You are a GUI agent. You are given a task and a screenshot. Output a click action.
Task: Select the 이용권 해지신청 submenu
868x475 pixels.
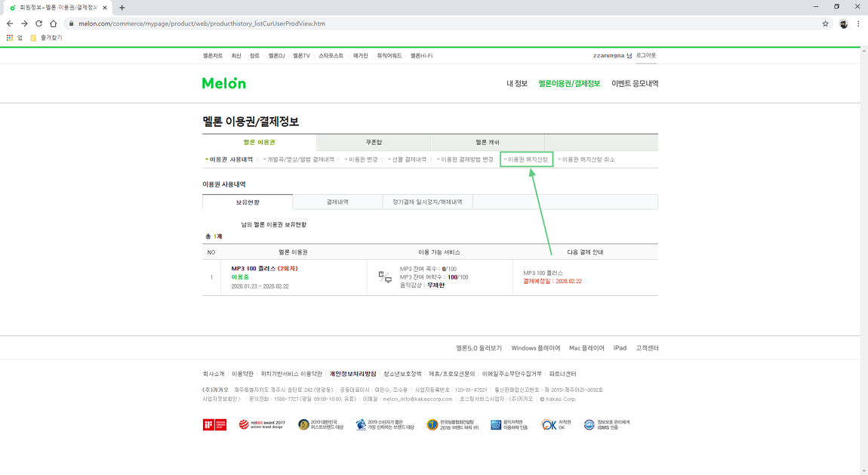coord(526,159)
